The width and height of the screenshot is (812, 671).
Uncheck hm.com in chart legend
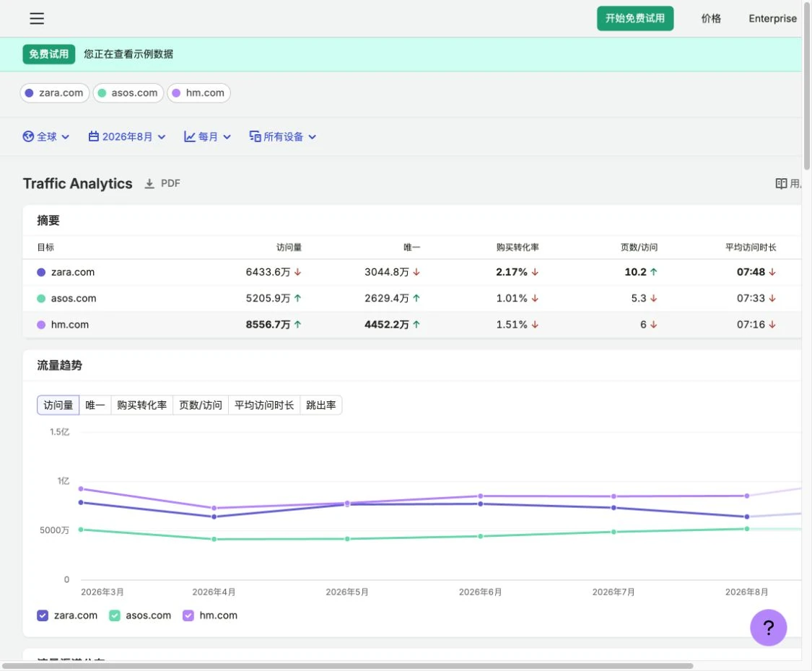click(x=188, y=615)
